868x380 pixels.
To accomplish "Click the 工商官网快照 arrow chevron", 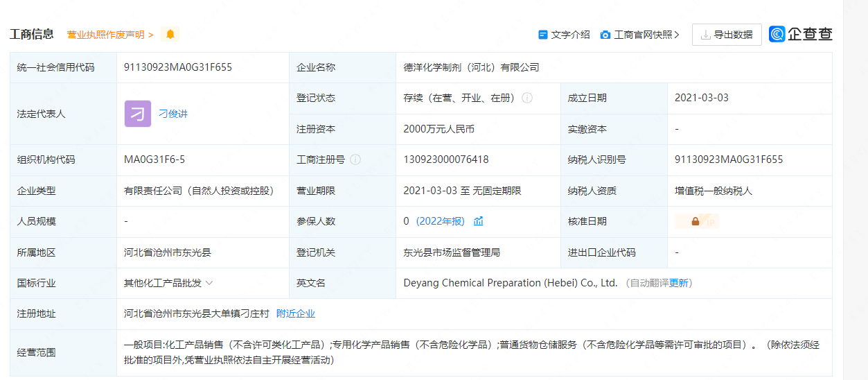I will 677,35.
